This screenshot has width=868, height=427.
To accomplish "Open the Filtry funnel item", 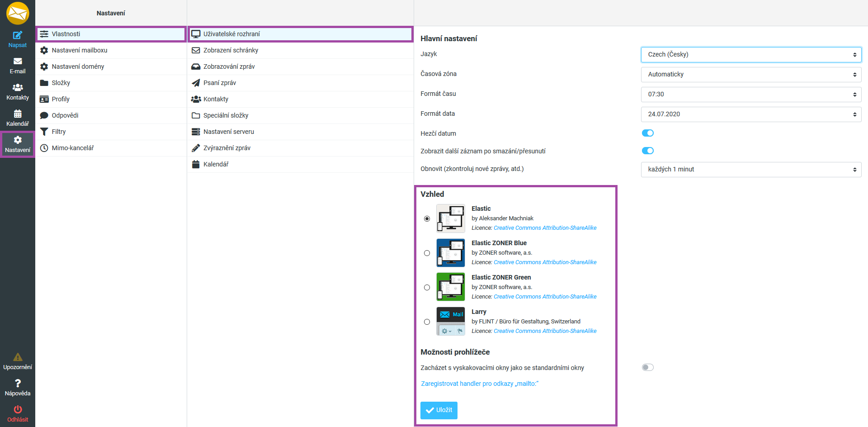I will 59,132.
